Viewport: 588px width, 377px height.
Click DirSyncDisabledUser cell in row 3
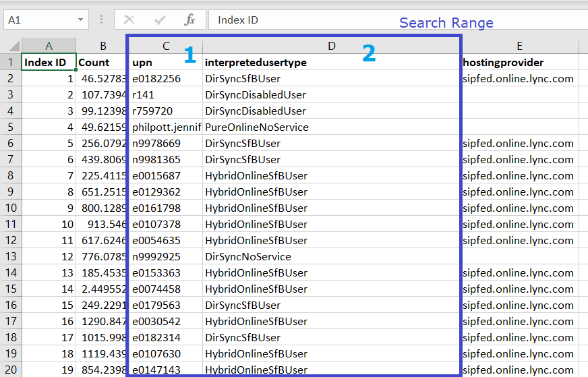(332, 94)
